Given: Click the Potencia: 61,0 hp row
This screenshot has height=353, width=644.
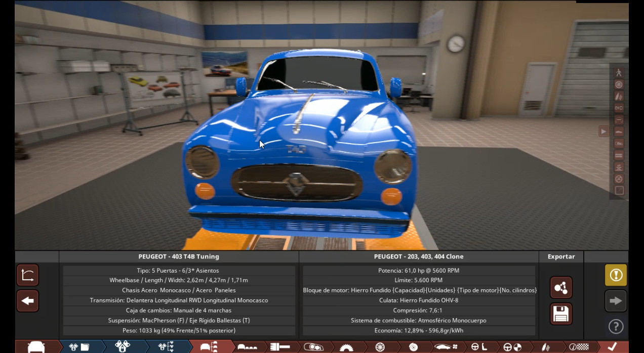Looking at the screenshot, I should pos(419,271).
